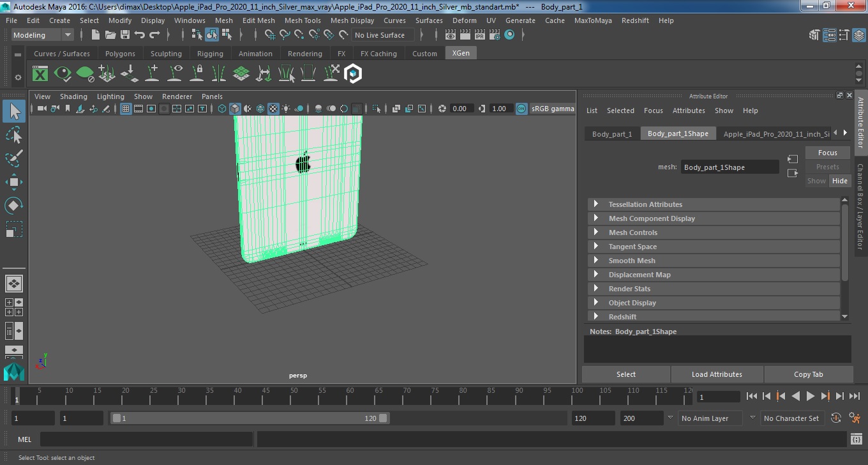The image size is (868, 465).
Task: Activate the Rotate tool in toolbox
Action: pos(14,206)
